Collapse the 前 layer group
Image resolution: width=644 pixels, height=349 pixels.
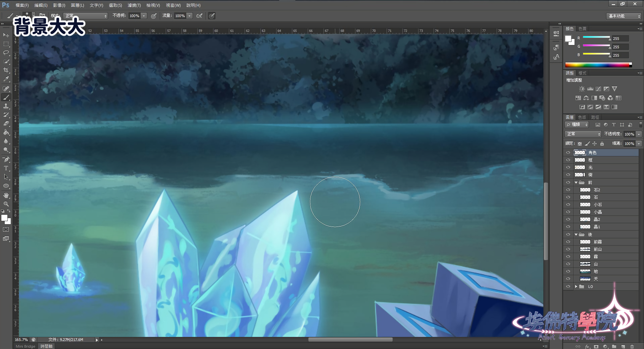point(576,183)
